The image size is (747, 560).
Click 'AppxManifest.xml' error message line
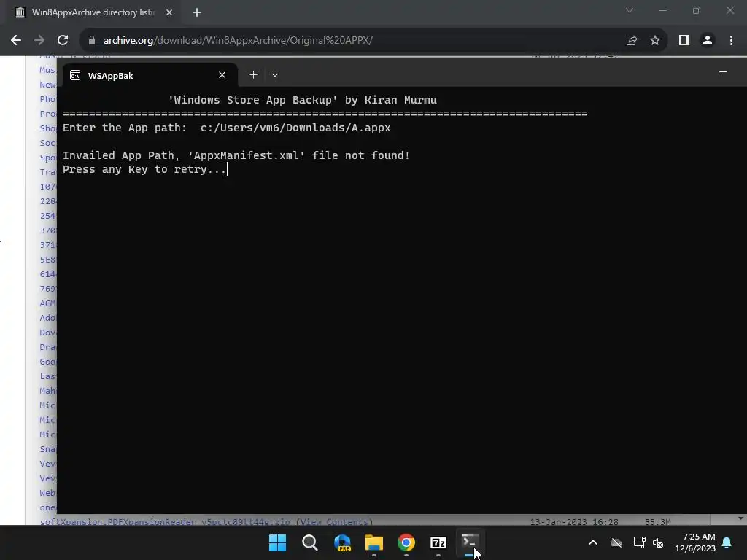point(236,155)
